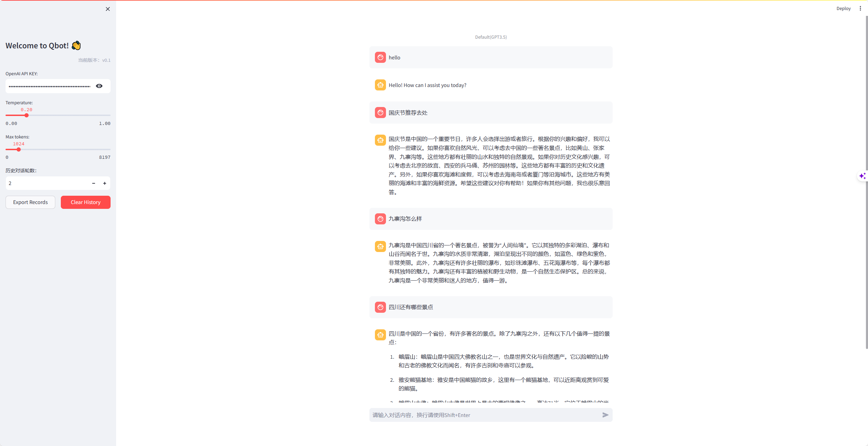Click user avatar beside 国庆节推荐去处
Image resolution: width=868 pixels, height=446 pixels.
[380, 113]
